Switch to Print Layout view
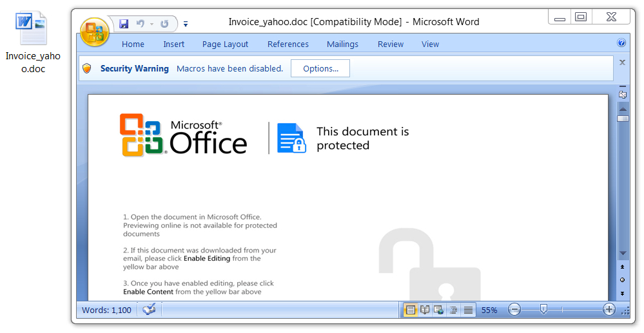644x333 pixels. (410, 310)
